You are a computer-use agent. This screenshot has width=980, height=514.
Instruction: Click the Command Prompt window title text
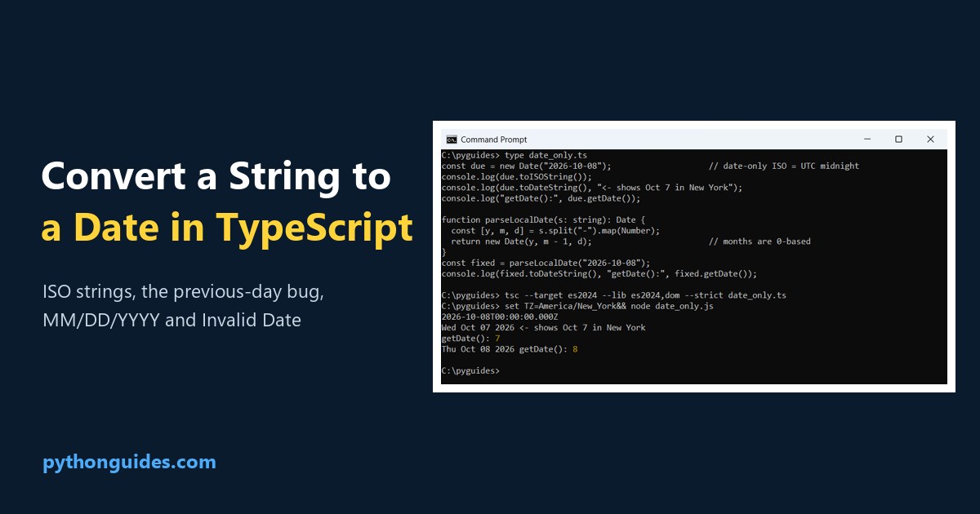[494, 140]
